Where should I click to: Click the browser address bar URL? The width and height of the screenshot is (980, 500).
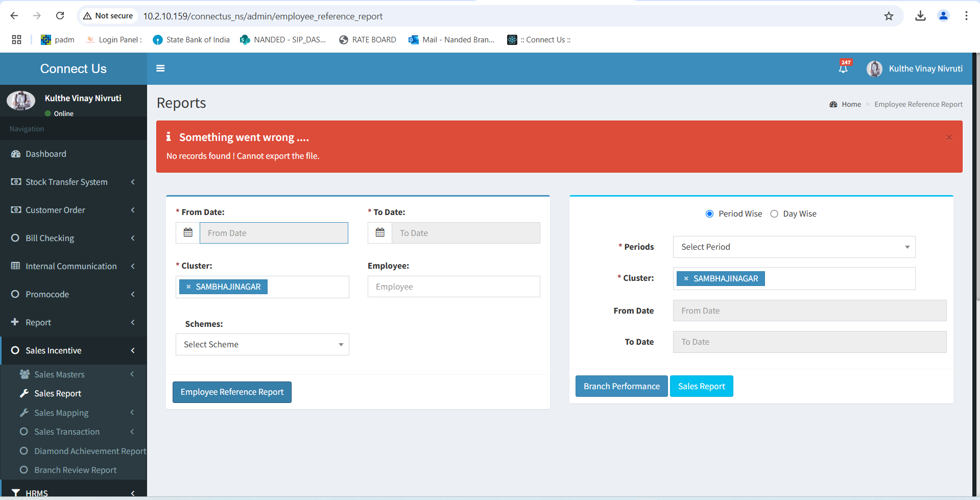262,16
